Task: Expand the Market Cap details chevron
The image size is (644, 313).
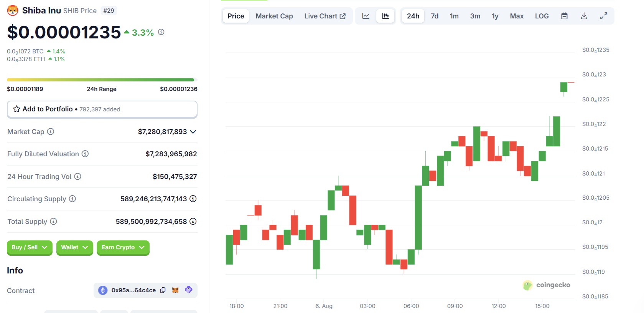Action: pos(193,132)
